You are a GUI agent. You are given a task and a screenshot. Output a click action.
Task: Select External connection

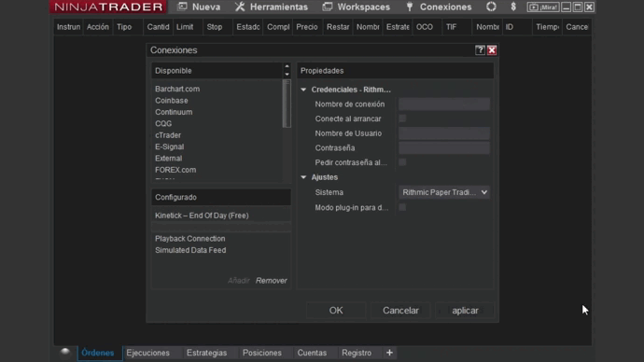coord(168,158)
